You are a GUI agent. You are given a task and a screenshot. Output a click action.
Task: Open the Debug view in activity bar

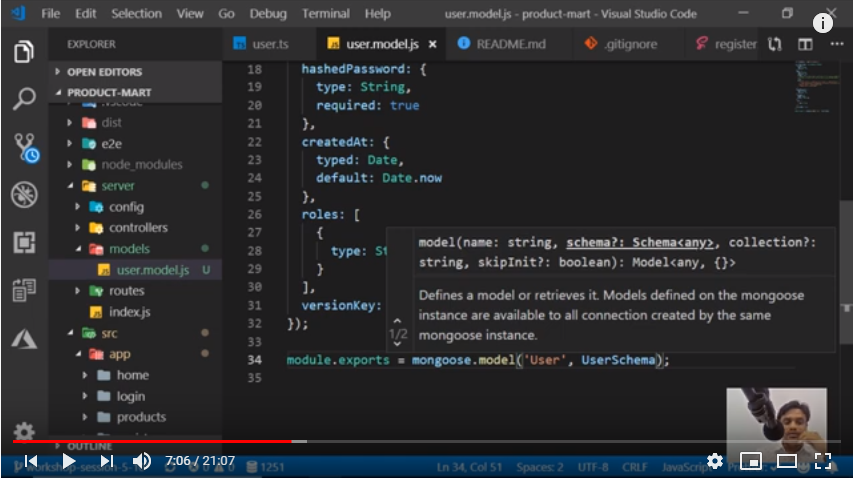tap(24, 195)
